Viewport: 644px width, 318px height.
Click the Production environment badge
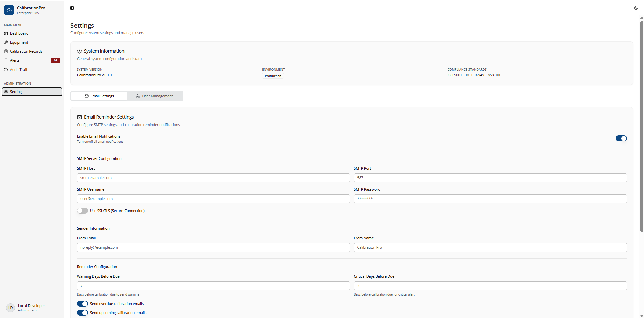coord(273,76)
